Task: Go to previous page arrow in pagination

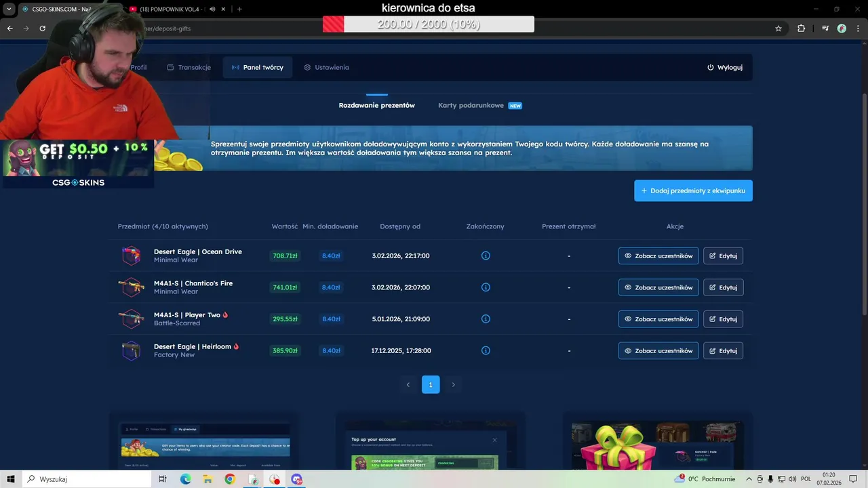Action: (x=408, y=384)
